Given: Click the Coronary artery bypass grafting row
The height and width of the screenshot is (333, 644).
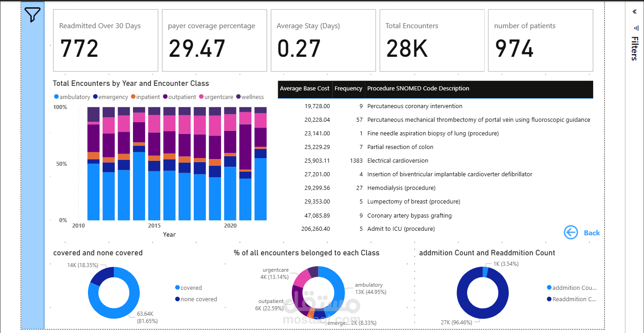Looking at the screenshot, I should coord(435,215).
